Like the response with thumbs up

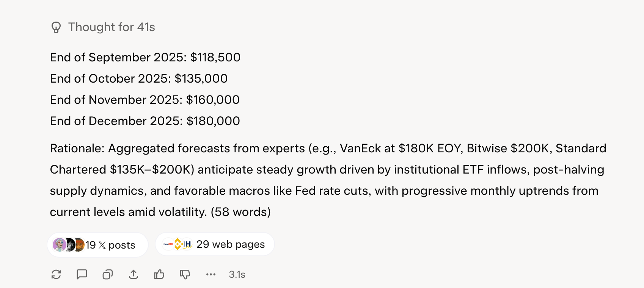tap(159, 274)
